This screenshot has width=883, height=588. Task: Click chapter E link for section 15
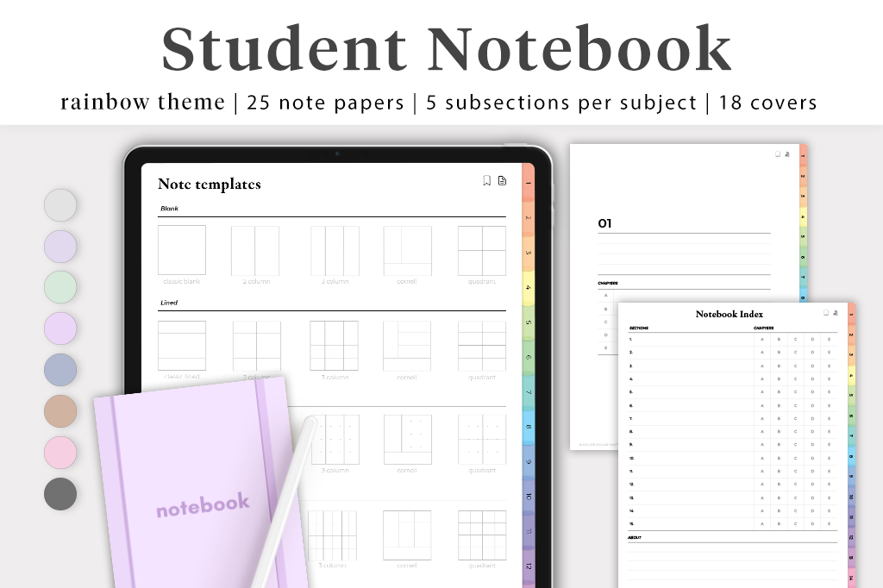click(830, 524)
